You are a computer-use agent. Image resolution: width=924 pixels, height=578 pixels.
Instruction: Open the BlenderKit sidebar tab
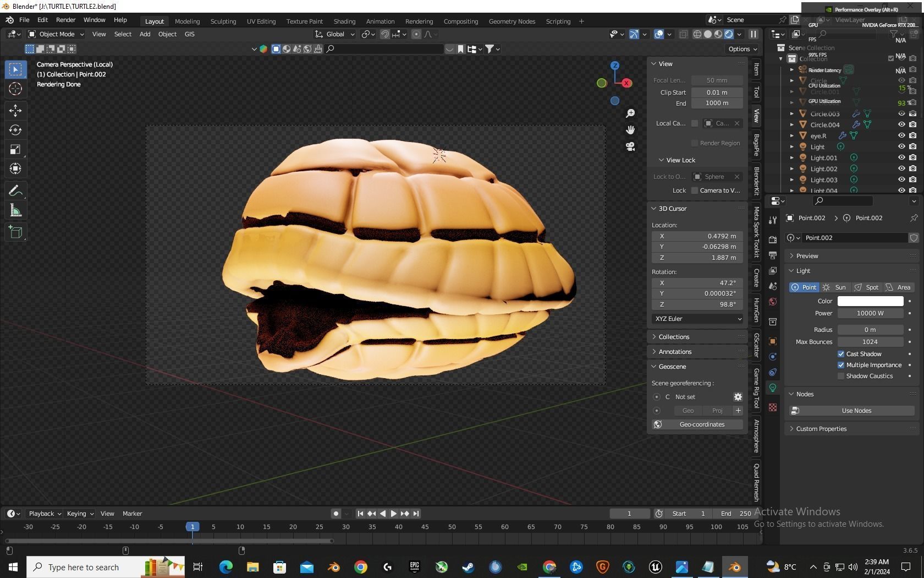point(757,181)
